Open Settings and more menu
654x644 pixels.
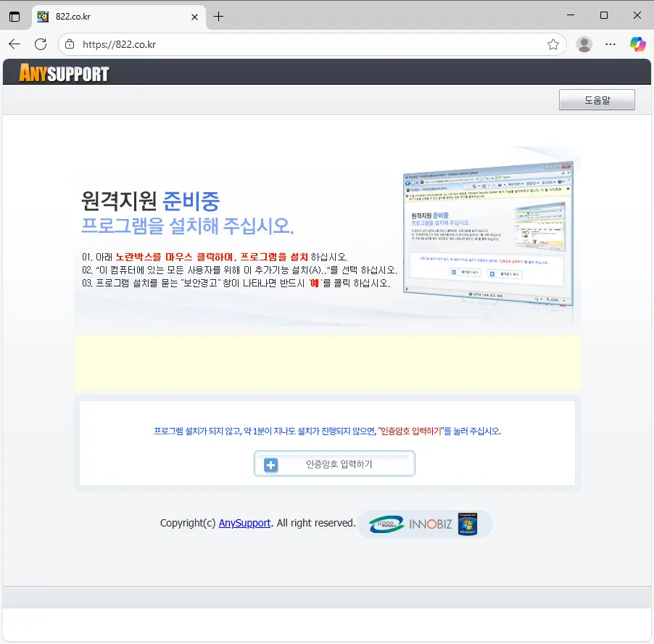coord(610,44)
